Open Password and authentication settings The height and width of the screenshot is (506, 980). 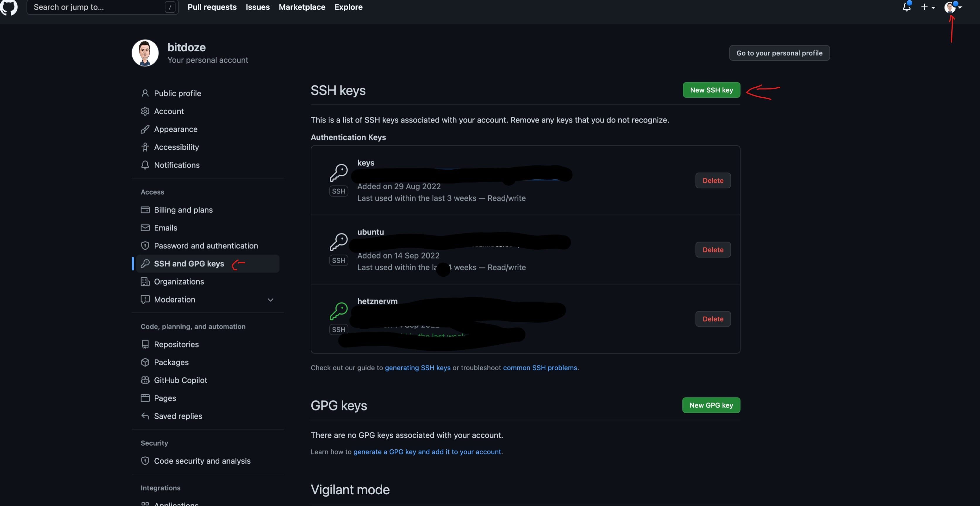pyautogui.click(x=206, y=246)
